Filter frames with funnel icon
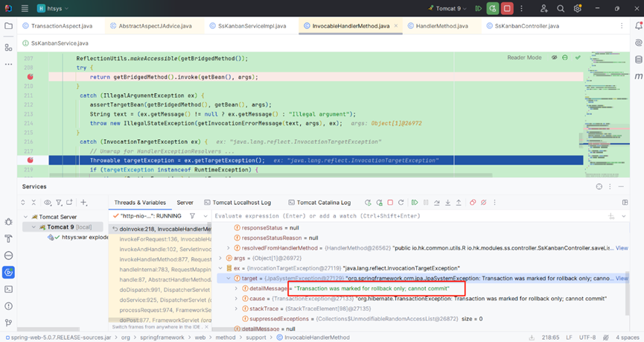Image resolution: width=644 pixels, height=342 pixels. click(192, 216)
